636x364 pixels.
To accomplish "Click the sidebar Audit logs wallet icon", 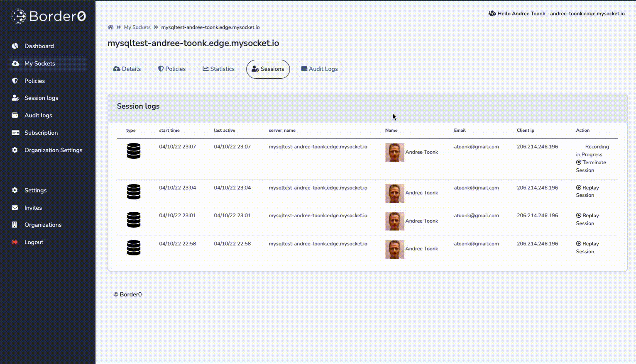I will click(15, 115).
